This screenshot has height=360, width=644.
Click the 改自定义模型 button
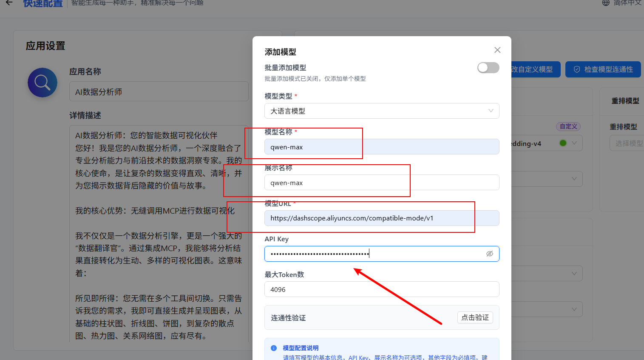tap(536, 69)
